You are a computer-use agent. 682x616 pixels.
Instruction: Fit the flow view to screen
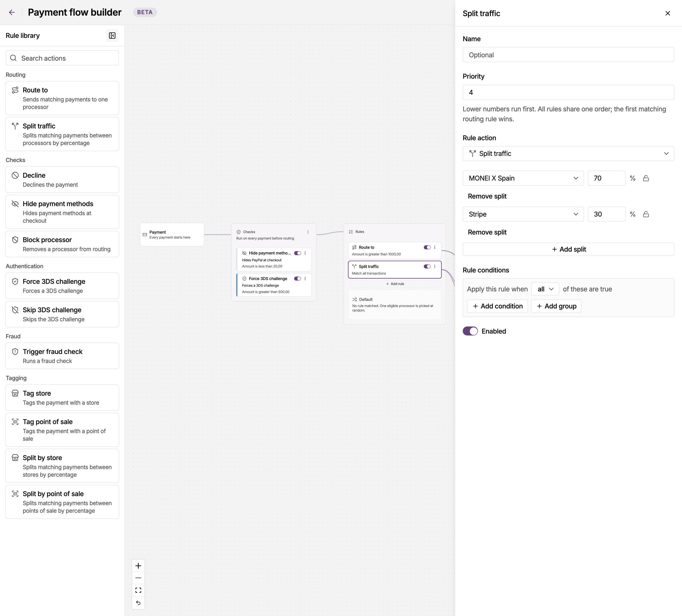pos(138,590)
